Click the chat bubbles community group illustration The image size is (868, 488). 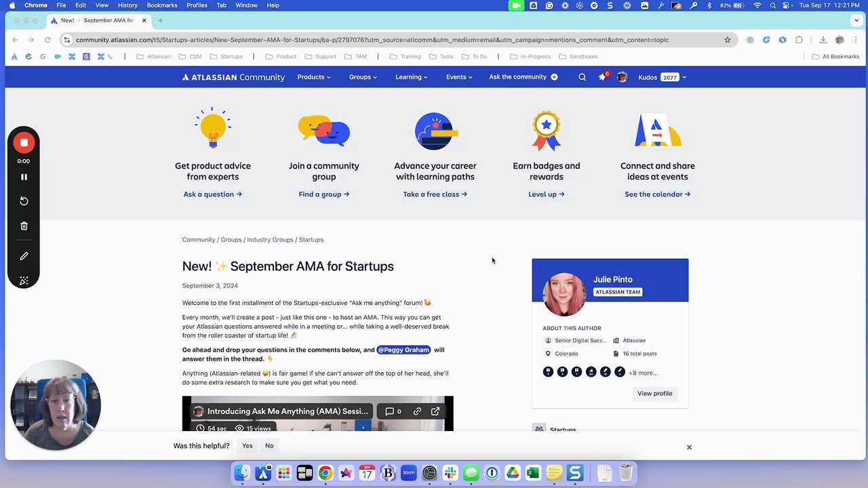(324, 130)
